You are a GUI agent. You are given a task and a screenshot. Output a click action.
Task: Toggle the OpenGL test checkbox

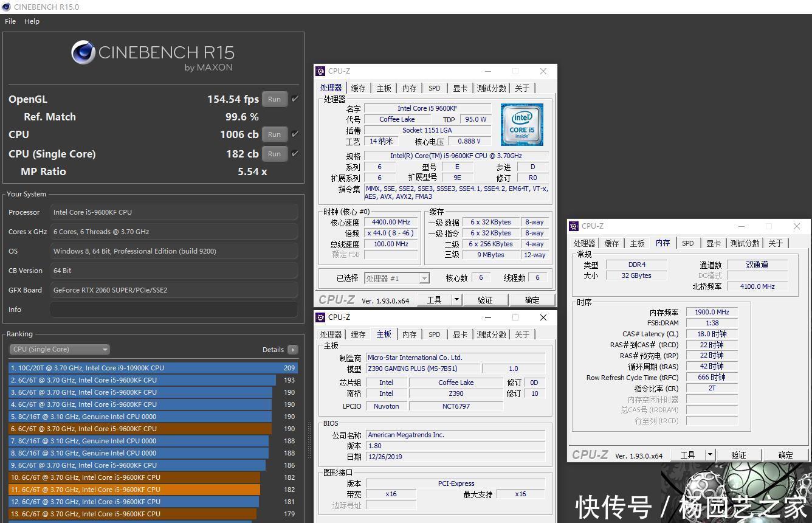click(x=295, y=99)
